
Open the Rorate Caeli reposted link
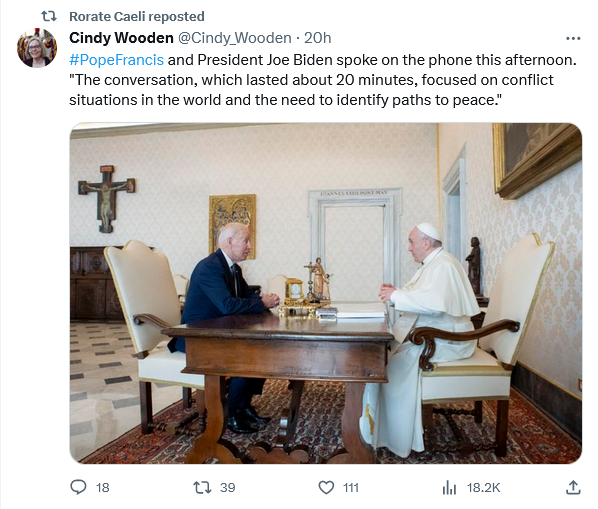click(137, 16)
